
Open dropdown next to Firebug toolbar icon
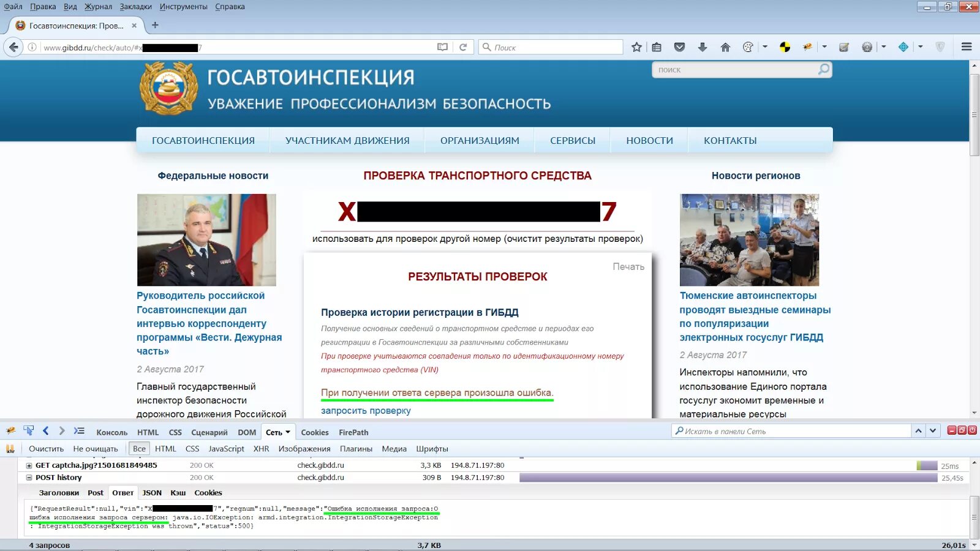click(x=824, y=47)
